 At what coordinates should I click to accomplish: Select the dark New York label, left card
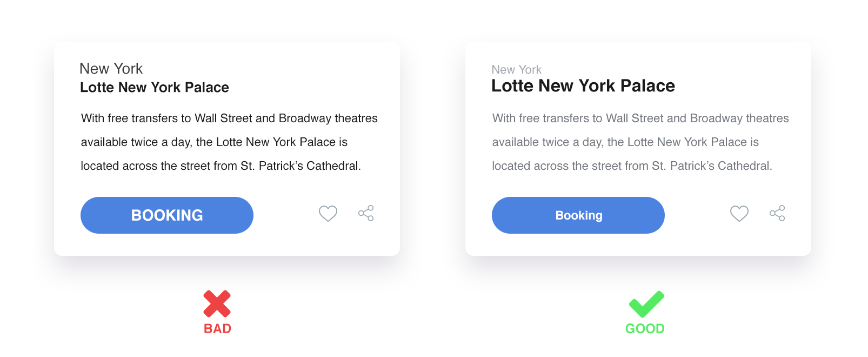pyautogui.click(x=111, y=69)
